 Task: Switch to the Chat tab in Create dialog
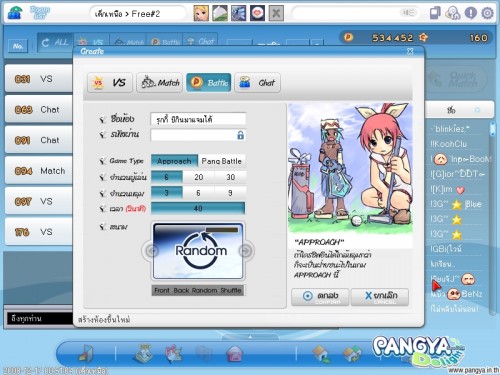coord(257,82)
